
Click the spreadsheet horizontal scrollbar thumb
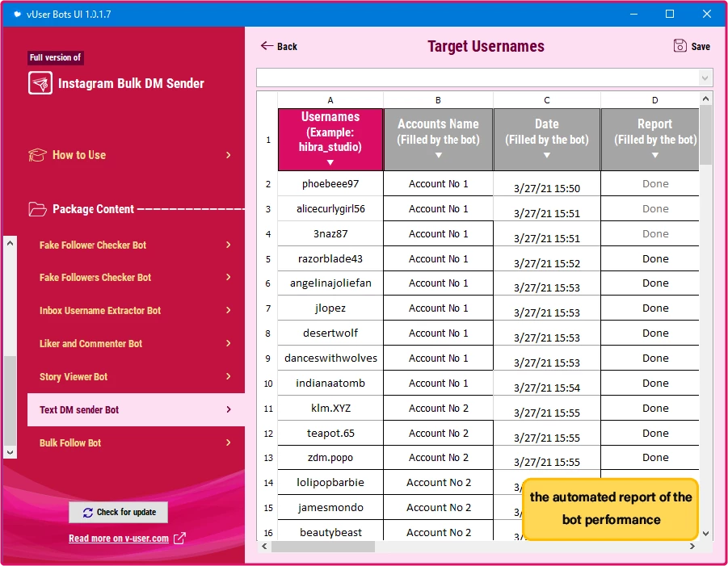click(x=323, y=547)
